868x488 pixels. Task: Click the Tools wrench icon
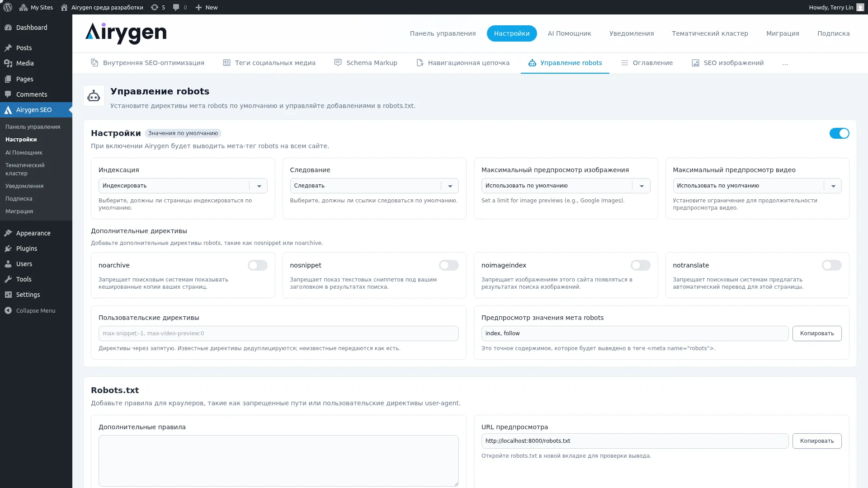pyautogui.click(x=8, y=279)
